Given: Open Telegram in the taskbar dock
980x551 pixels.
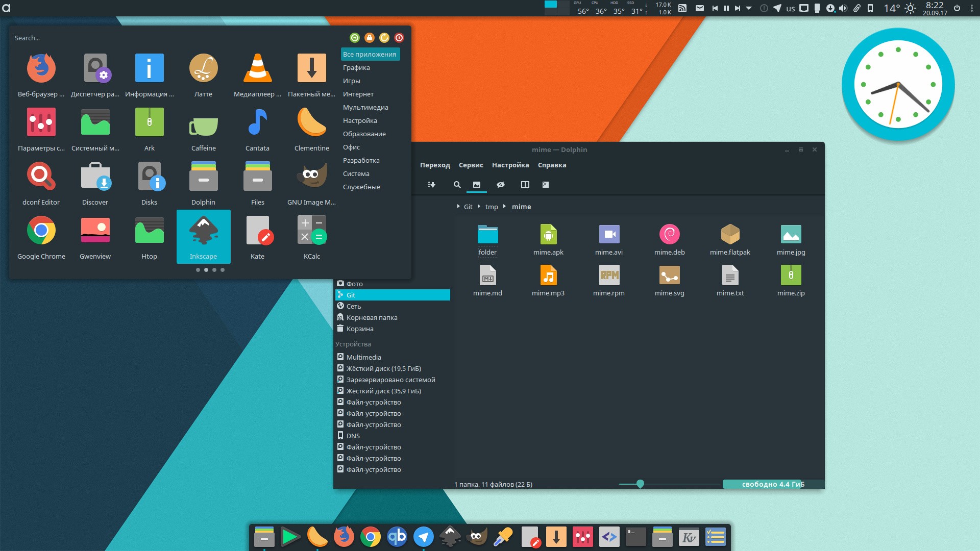Looking at the screenshot, I should coord(424,536).
